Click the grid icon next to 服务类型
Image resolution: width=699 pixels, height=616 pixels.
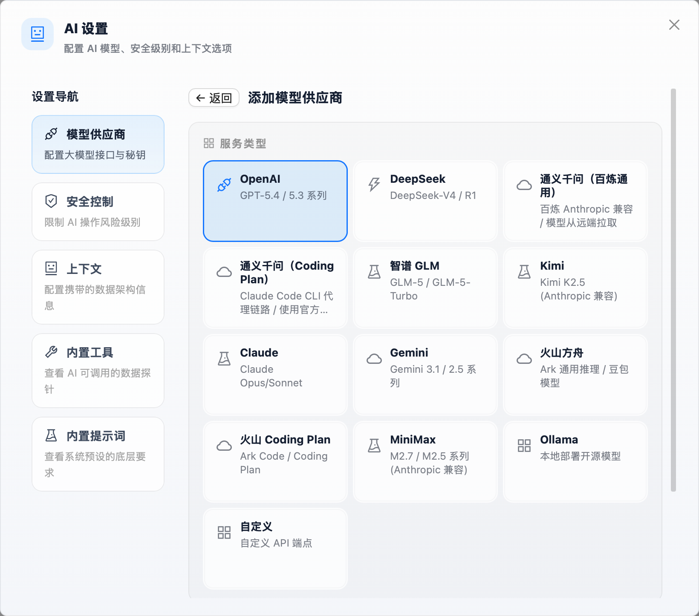[209, 143]
